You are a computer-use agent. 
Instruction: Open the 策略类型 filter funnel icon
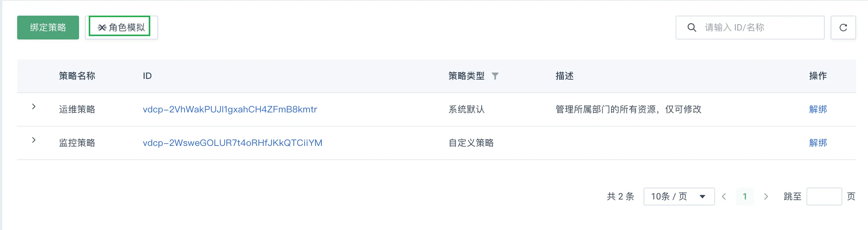point(495,76)
